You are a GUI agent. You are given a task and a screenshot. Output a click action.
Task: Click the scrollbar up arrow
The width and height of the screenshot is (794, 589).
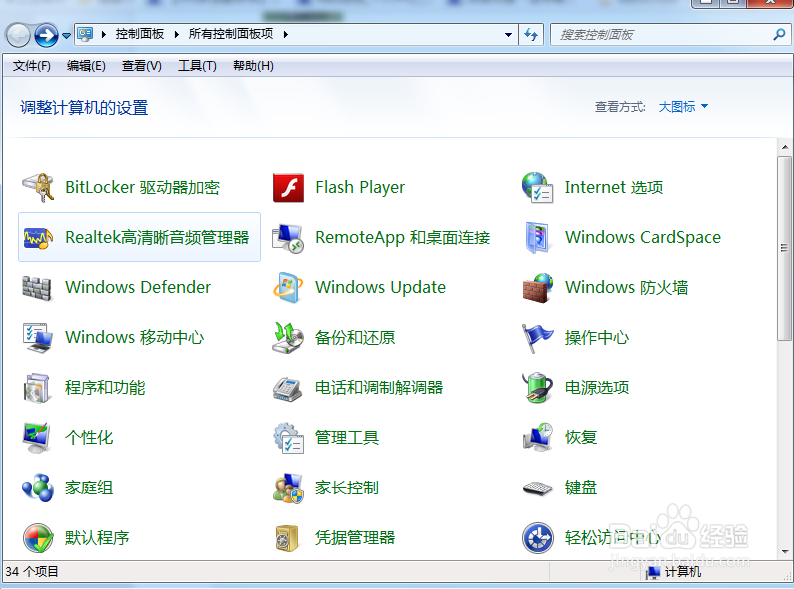[785, 147]
